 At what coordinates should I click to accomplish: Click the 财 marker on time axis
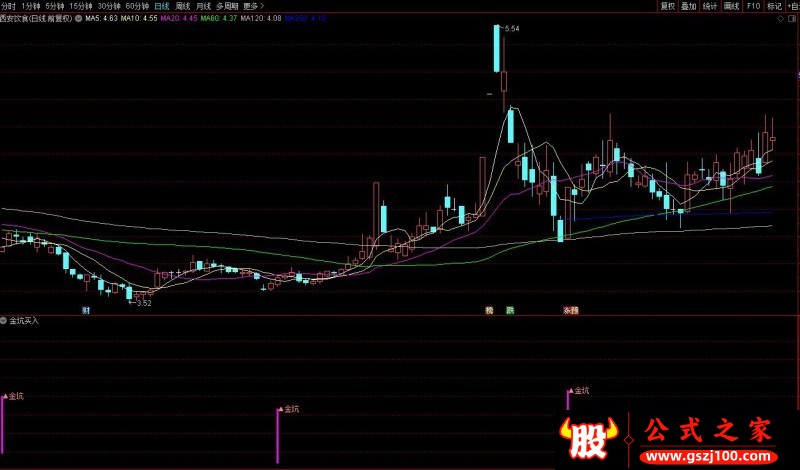[86, 310]
